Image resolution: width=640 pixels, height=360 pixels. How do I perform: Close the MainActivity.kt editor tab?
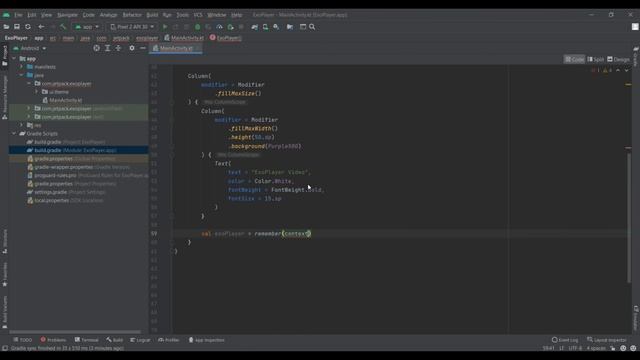coord(198,48)
